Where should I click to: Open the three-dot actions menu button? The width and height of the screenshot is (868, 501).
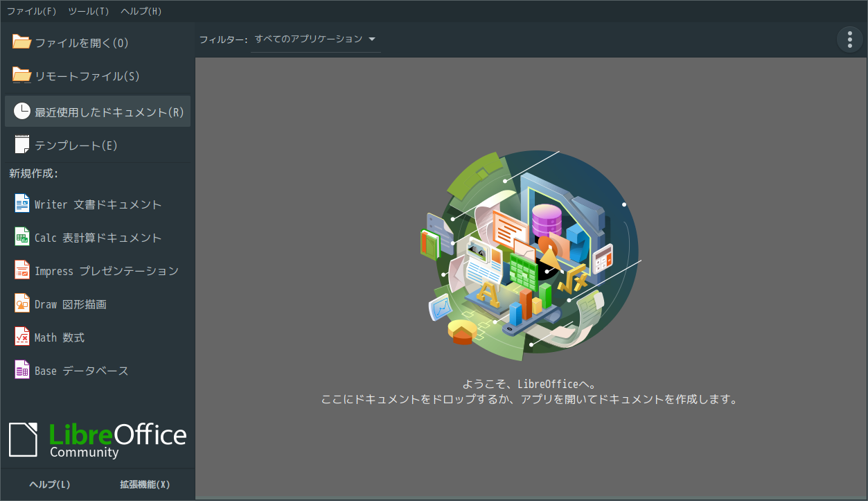tap(850, 39)
